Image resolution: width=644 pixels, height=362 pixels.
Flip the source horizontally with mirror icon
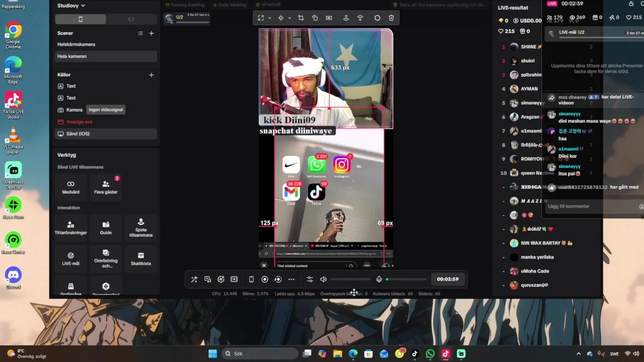(x=329, y=18)
